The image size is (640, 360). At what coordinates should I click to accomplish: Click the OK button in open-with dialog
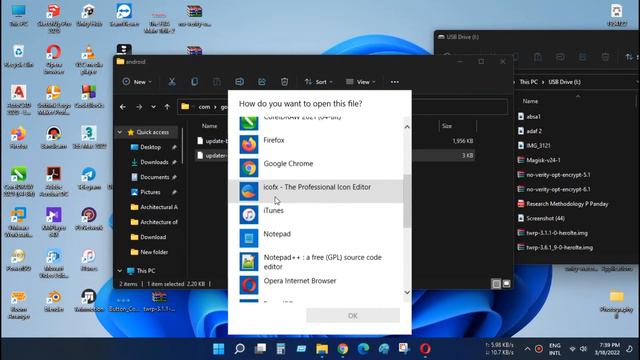353,316
